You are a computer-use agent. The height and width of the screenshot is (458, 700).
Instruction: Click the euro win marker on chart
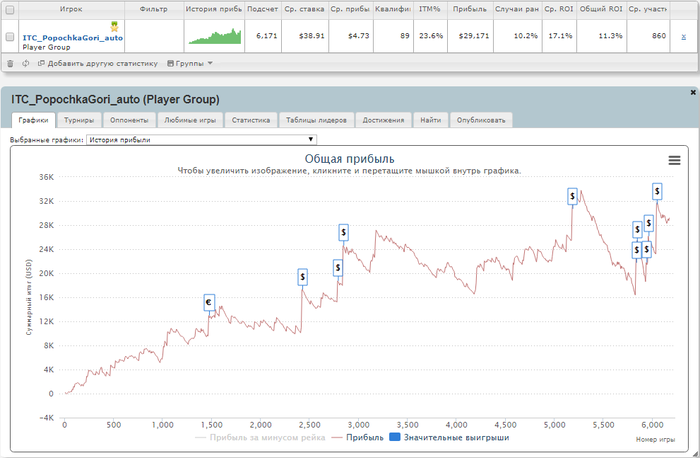(x=209, y=303)
